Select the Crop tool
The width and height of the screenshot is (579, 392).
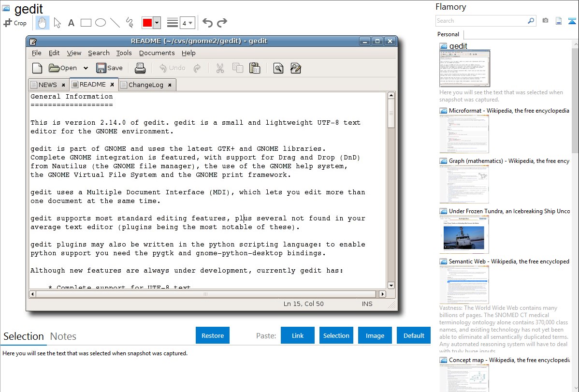click(x=15, y=23)
